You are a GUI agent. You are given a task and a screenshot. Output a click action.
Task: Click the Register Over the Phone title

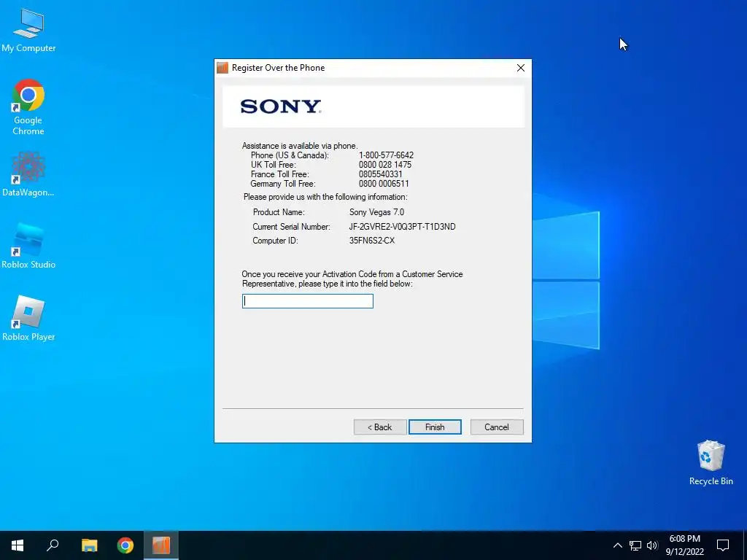pos(278,68)
